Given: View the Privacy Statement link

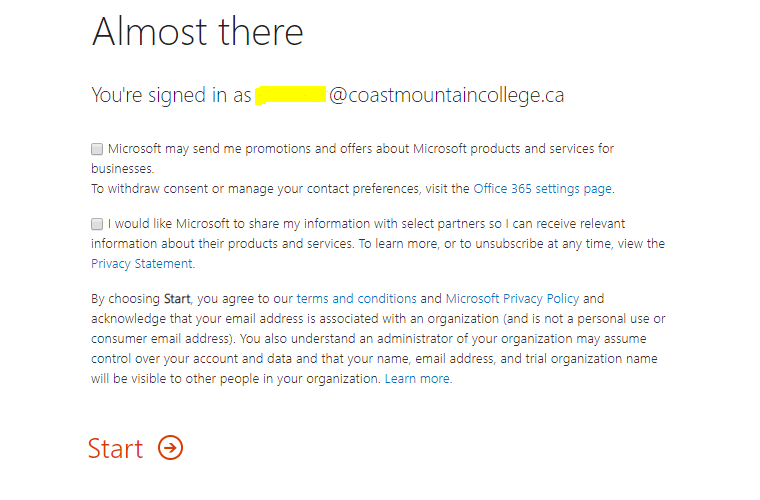Looking at the screenshot, I should tap(141, 264).
